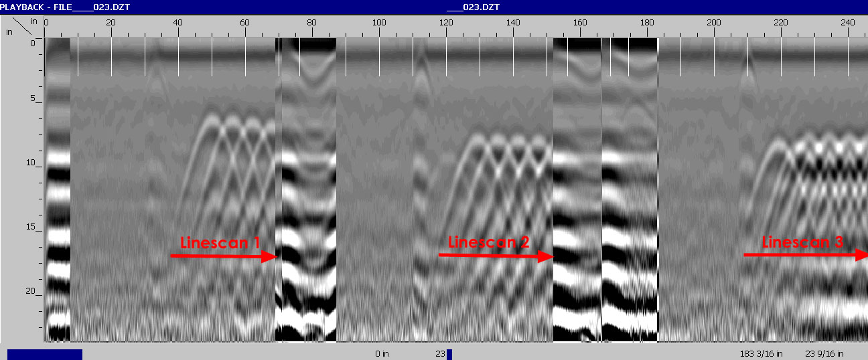Click the 180 mark on horizontal ruler
The width and height of the screenshot is (868, 360).
pyautogui.click(x=647, y=23)
